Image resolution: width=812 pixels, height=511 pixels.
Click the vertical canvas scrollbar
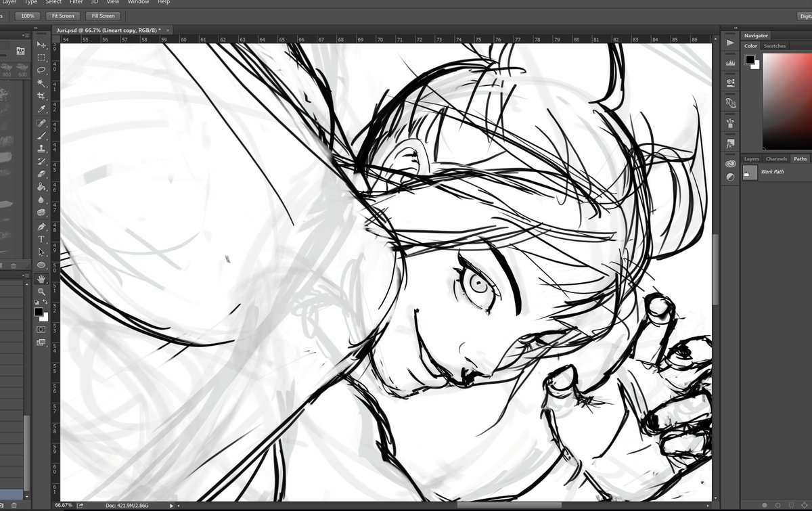[715, 269]
